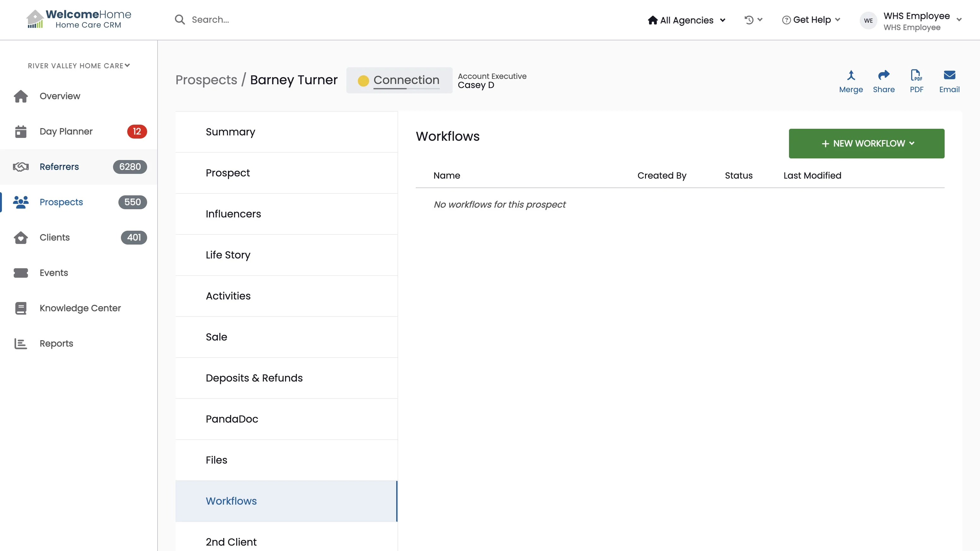Image resolution: width=980 pixels, height=551 pixels.
Task: Click the Knowledge Center book icon
Action: [x=21, y=308]
